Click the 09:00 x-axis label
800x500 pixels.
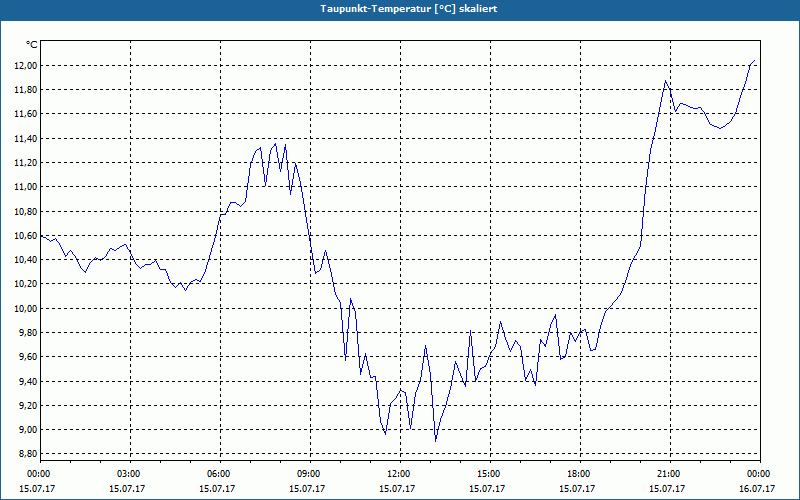pyautogui.click(x=310, y=474)
